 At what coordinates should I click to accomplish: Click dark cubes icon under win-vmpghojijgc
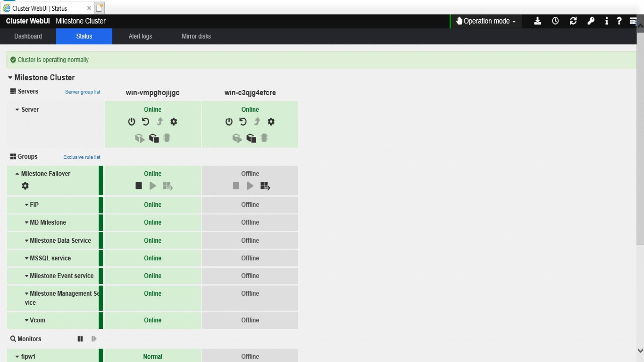(x=154, y=138)
